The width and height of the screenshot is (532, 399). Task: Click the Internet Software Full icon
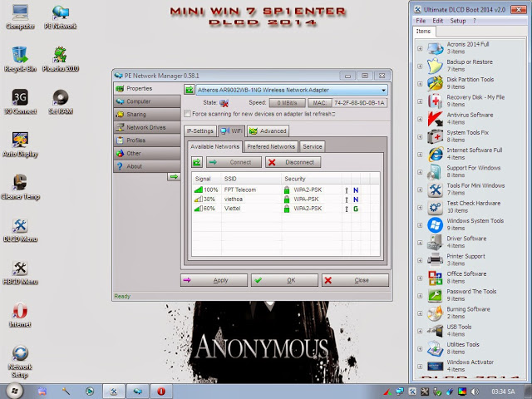coord(436,154)
